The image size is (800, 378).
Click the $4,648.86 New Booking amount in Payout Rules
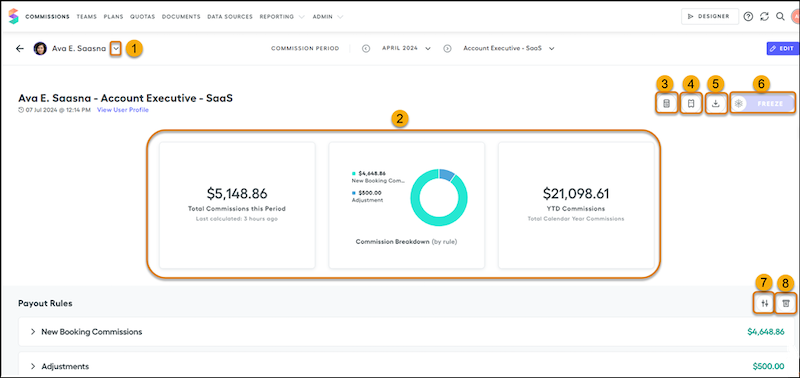pos(766,332)
